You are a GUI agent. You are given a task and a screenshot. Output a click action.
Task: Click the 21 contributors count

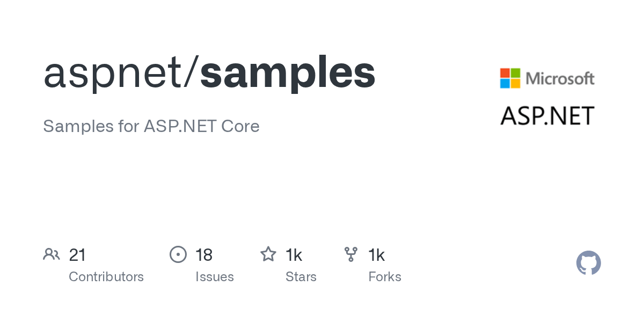tap(78, 255)
